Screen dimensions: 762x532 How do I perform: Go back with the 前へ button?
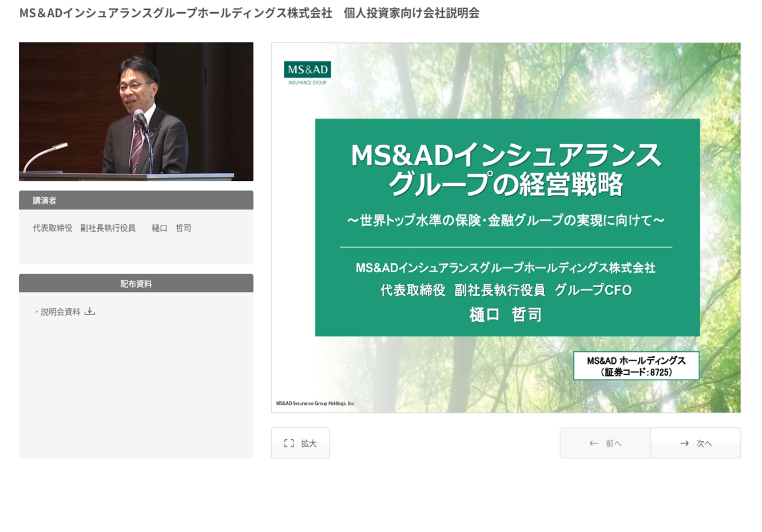[x=605, y=443]
